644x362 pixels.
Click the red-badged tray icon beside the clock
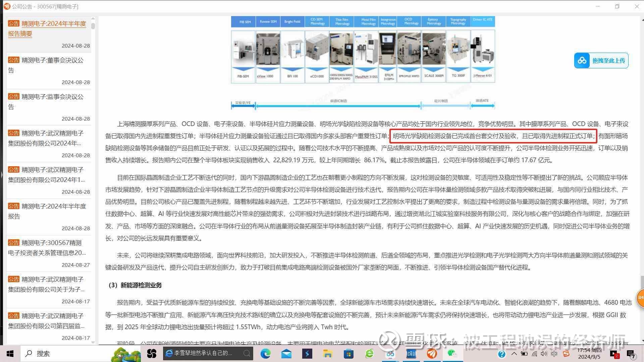(614, 354)
